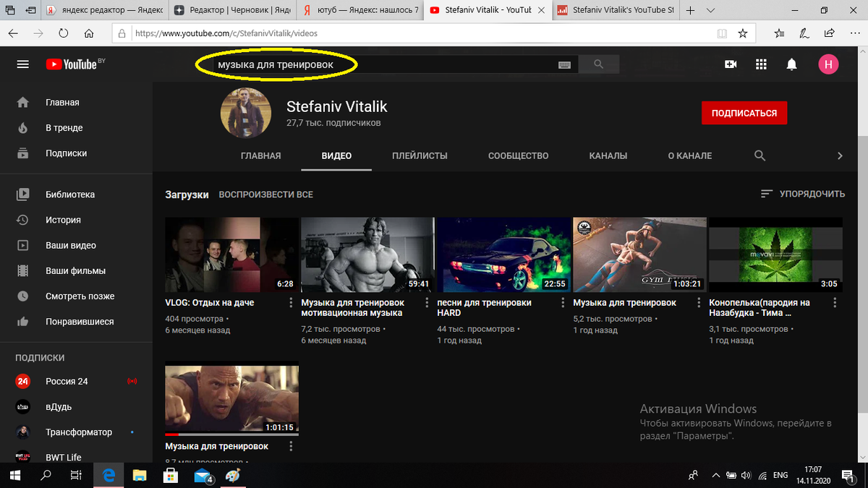Open options for VLOG: Отдых на даче
The image size is (868, 488).
click(x=291, y=303)
